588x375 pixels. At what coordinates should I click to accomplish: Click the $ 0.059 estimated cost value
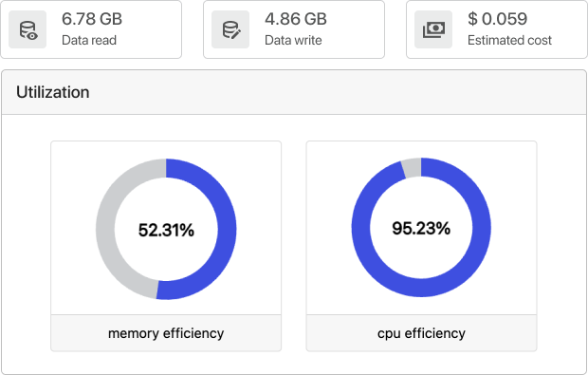pos(497,19)
